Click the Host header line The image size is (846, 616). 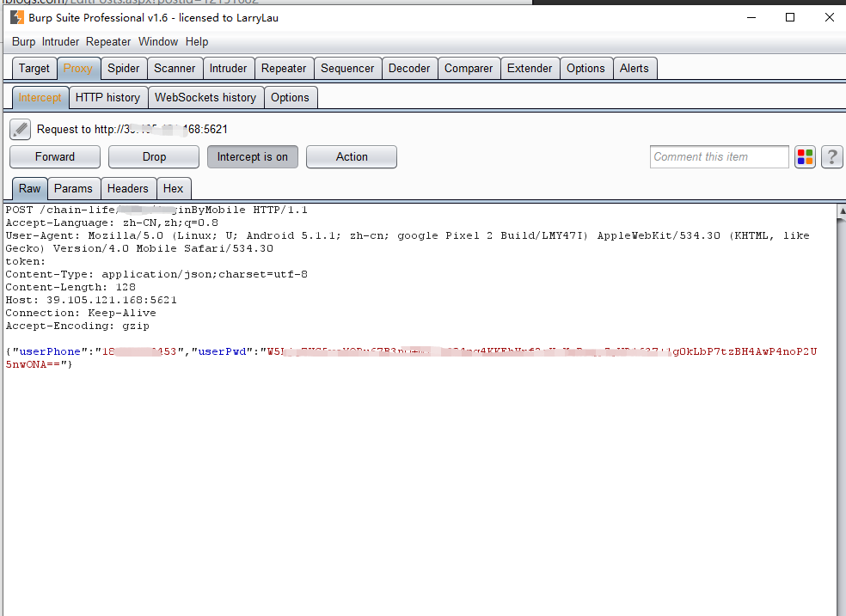[91, 300]
